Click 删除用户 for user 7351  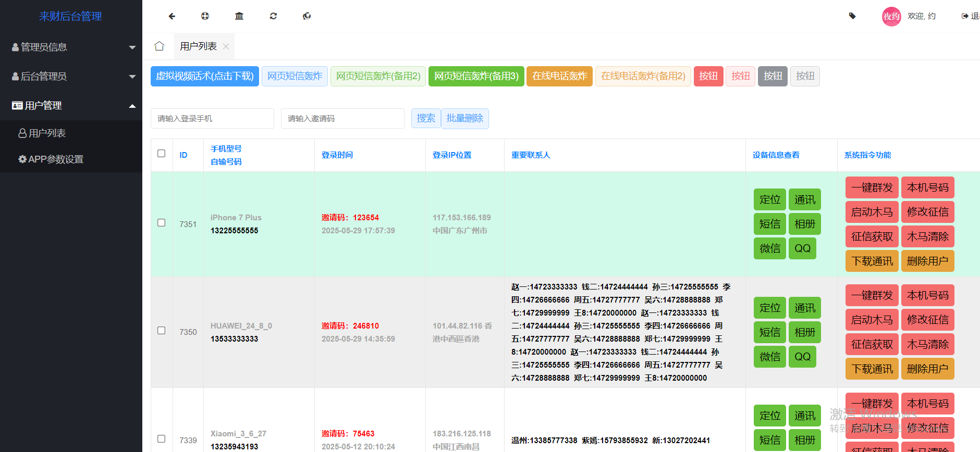point(928,261)
